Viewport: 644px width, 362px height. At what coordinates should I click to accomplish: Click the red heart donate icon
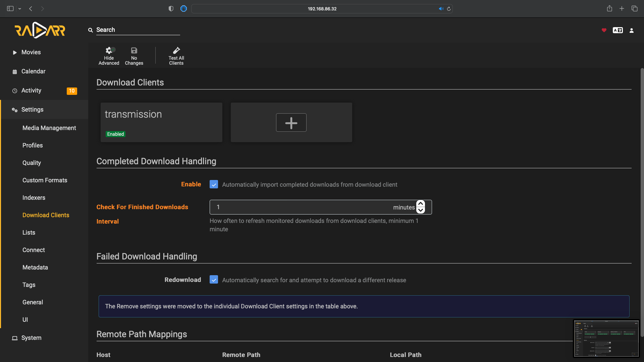coord(604,30)
